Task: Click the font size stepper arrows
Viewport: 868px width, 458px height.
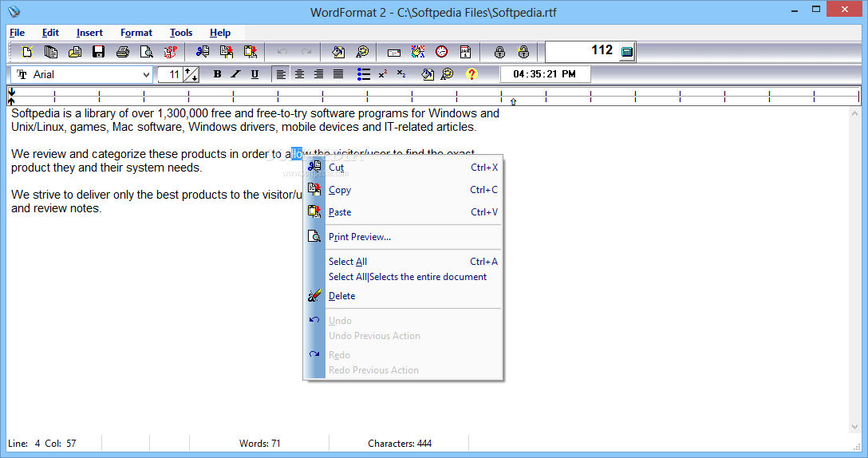Action: (x=191, y=75)
